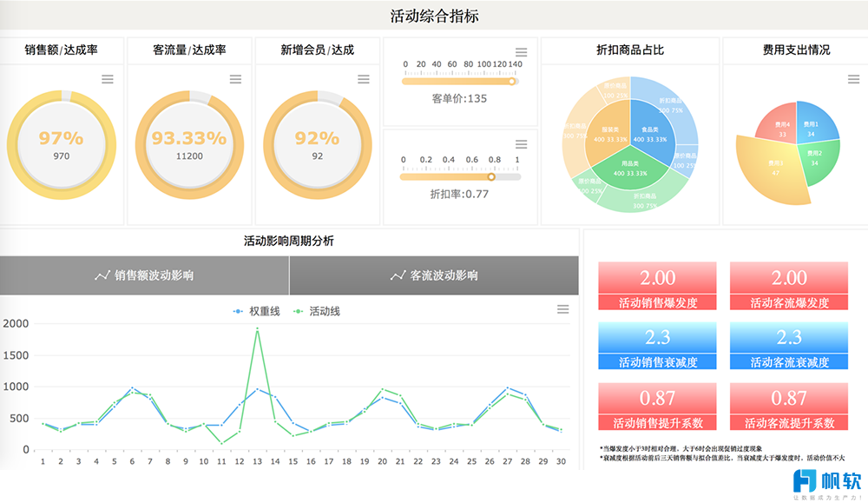This screenshot has height=503, width=868.
Task: Click the 970 value in sales gauge
Action: [x=62, y=156]
